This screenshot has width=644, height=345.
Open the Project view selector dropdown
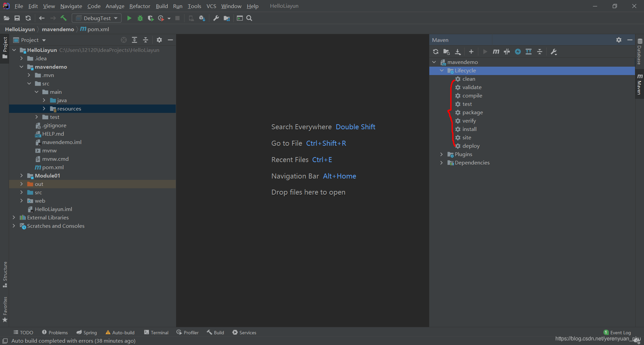[44, 40]
